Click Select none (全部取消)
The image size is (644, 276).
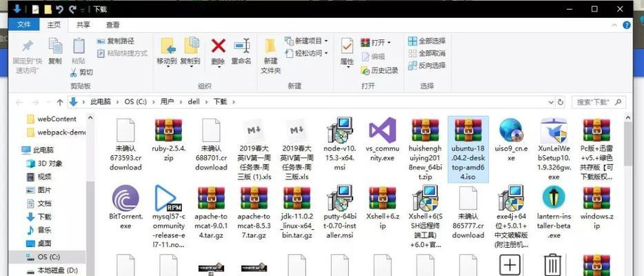(x=427, y=53)
